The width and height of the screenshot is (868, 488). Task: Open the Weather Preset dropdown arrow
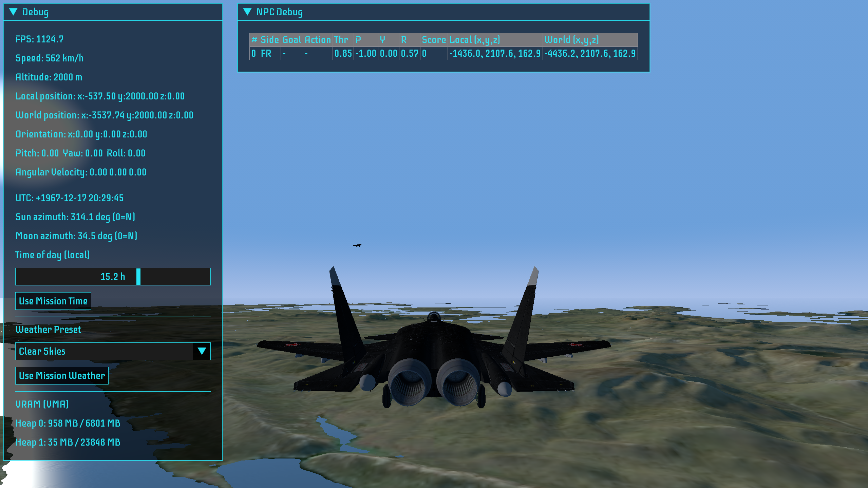(x=202, y=351)
